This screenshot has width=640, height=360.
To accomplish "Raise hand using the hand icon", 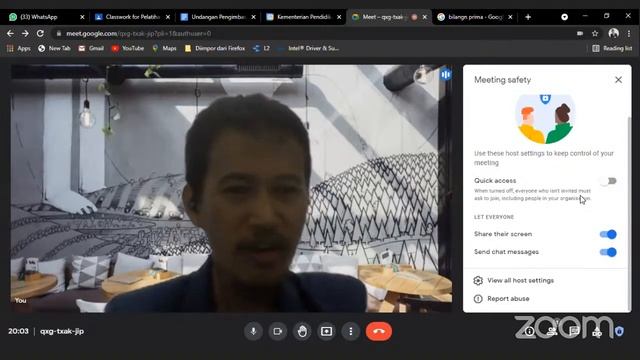I will coord(302,331).
